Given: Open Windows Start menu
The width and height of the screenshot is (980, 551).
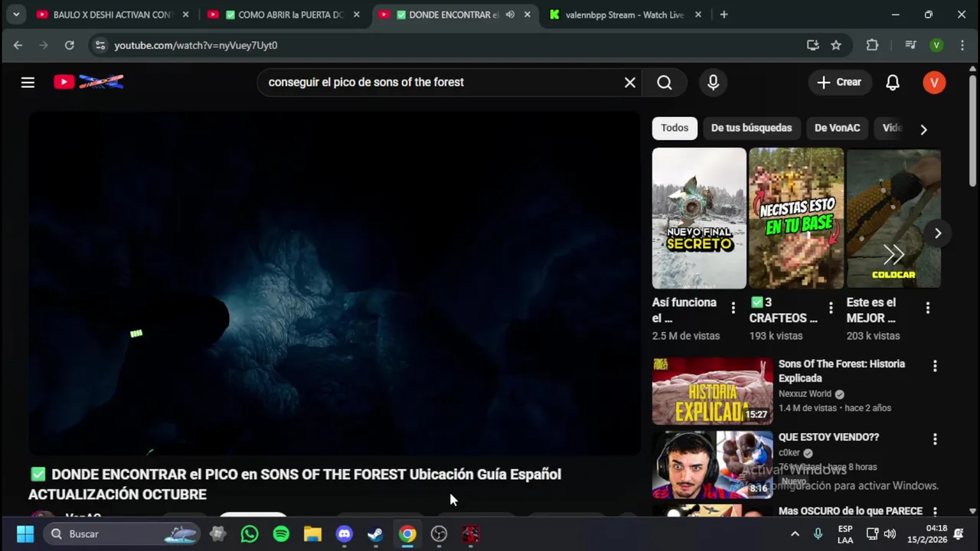Looking at the screenshot, I should click(25, 534).
